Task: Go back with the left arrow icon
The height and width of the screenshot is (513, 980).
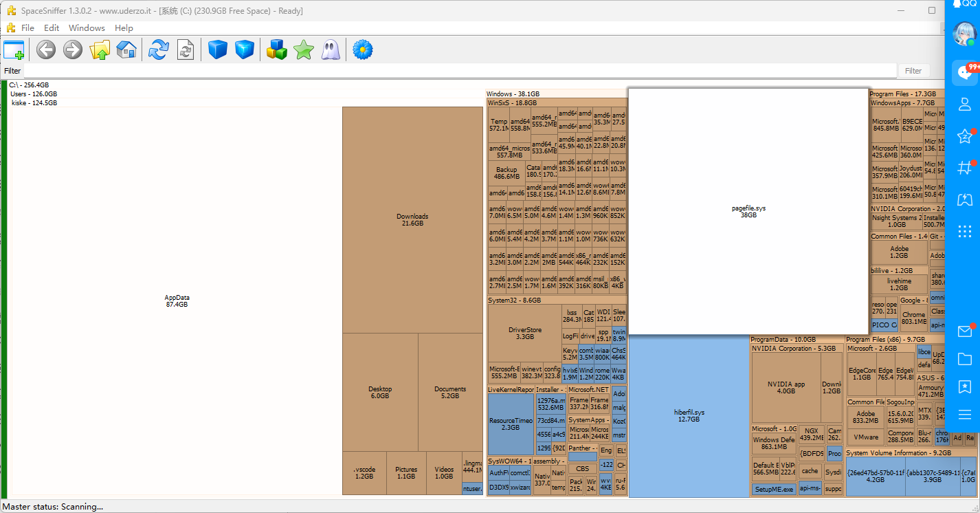Action: [46, 50]
